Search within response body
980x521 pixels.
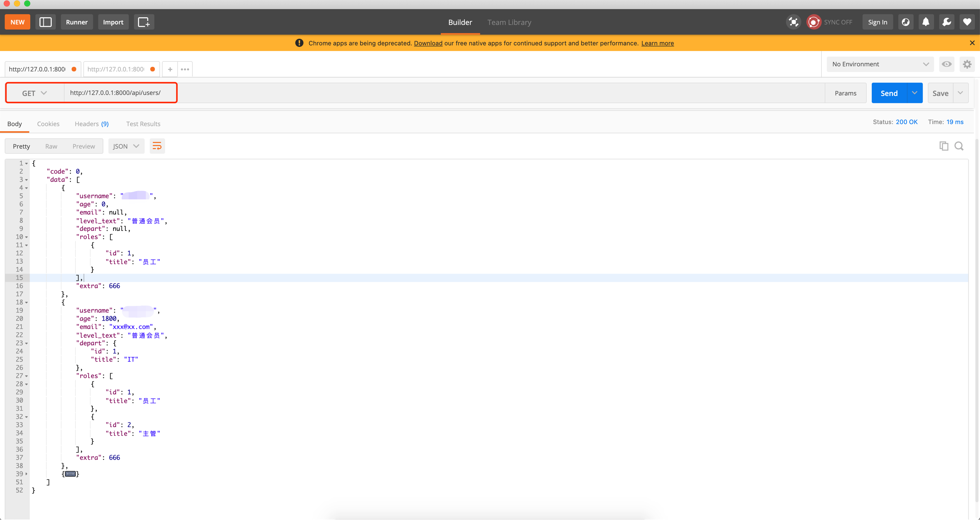pyautogui.click(x=959, y=146)
